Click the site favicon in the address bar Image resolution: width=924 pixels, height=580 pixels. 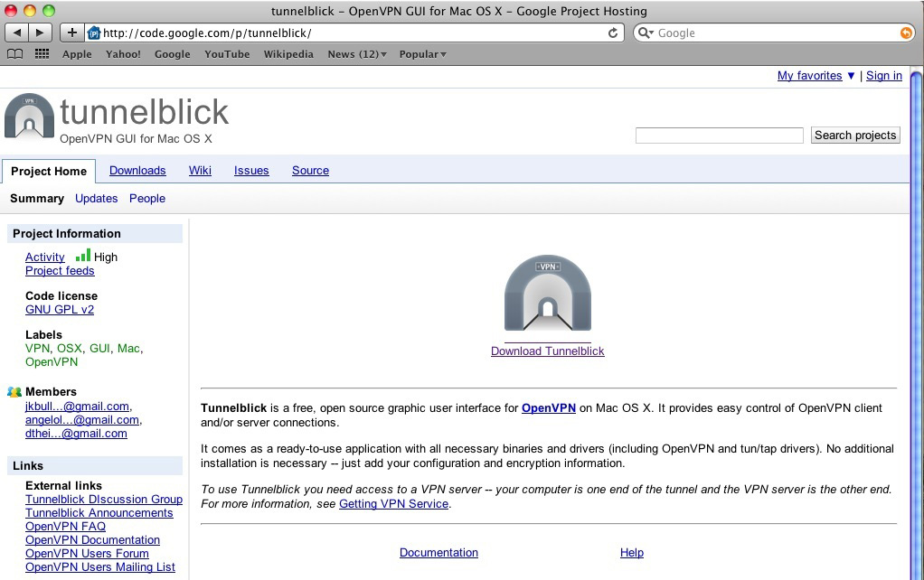coord(94,33)
